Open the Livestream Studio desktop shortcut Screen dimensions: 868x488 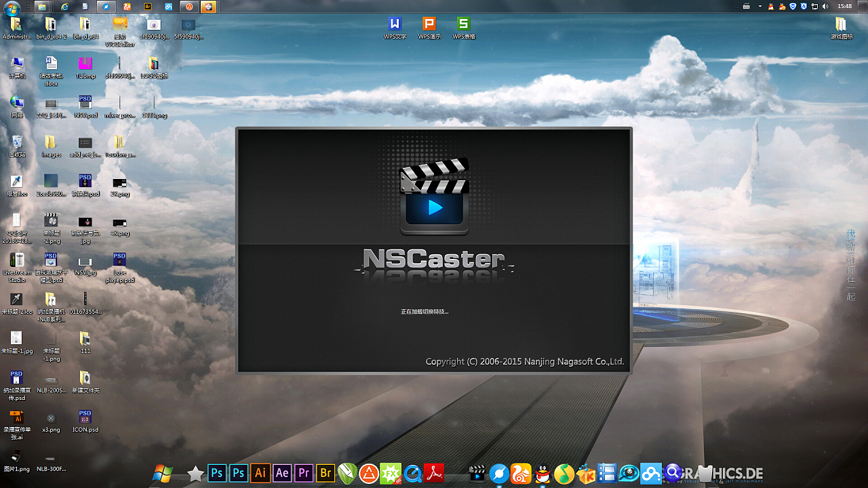(x=17, y=267)
